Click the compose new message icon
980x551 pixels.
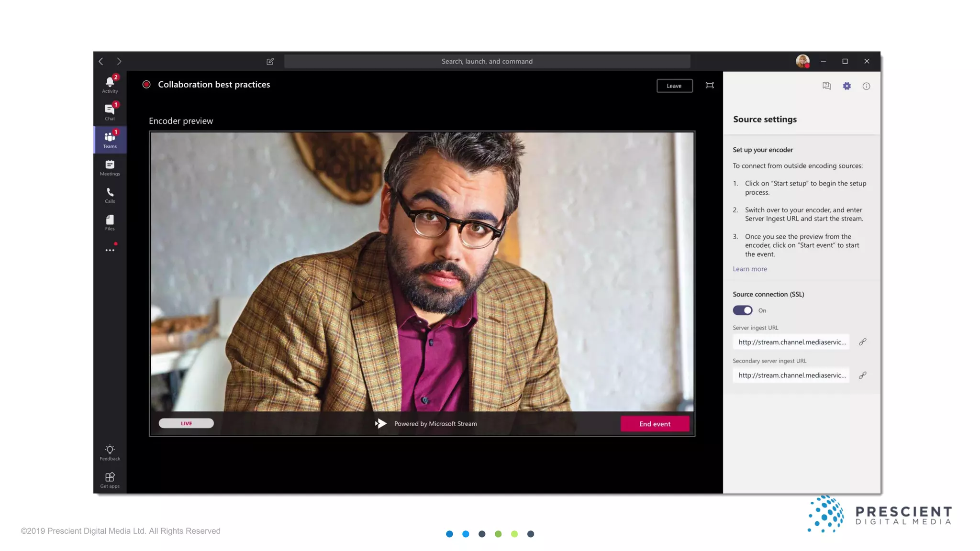[270, 61]
